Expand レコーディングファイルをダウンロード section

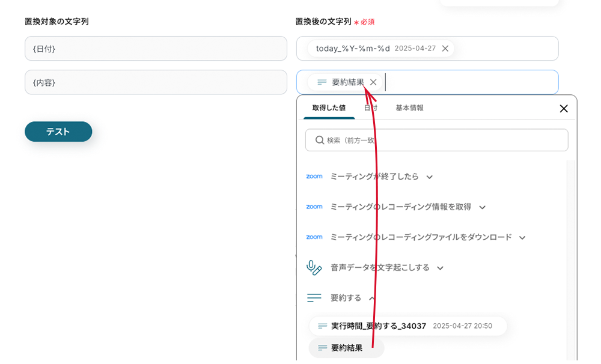click(522, 238)
